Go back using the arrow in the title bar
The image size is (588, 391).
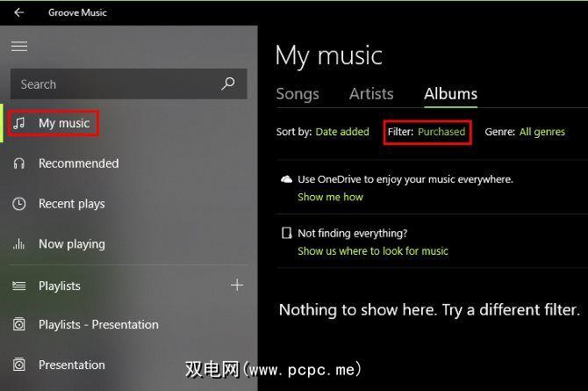tap(19, 12)
